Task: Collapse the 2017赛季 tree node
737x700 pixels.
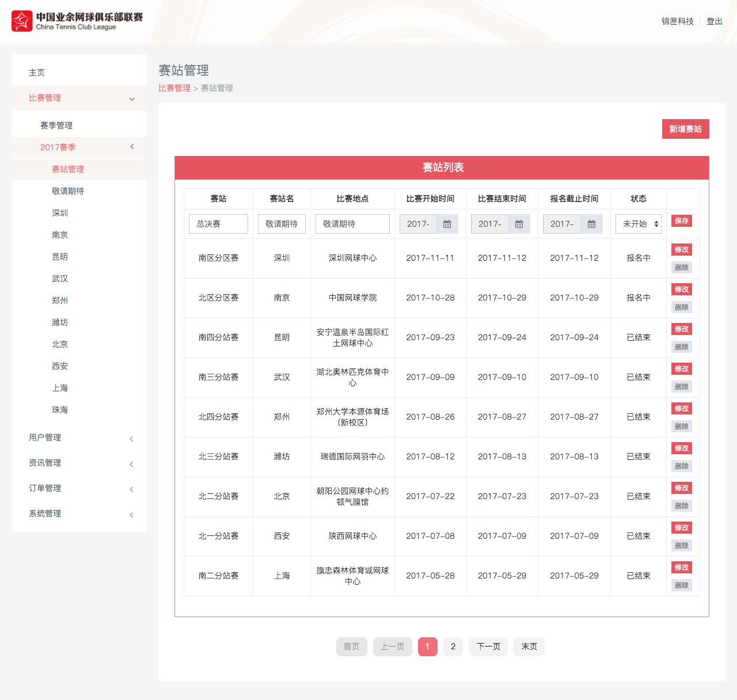Action: coord(131,147)
